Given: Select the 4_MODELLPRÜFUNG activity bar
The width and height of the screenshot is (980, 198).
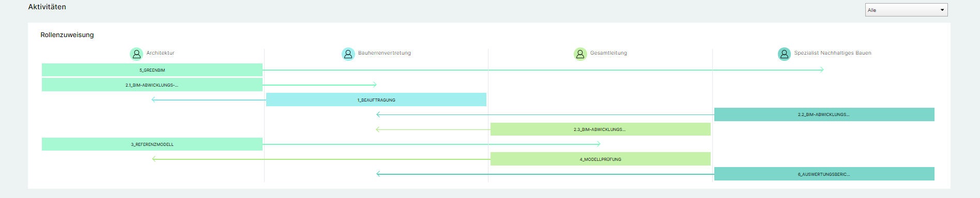Looking at the screenshot, I should click(x=601, y=159).
